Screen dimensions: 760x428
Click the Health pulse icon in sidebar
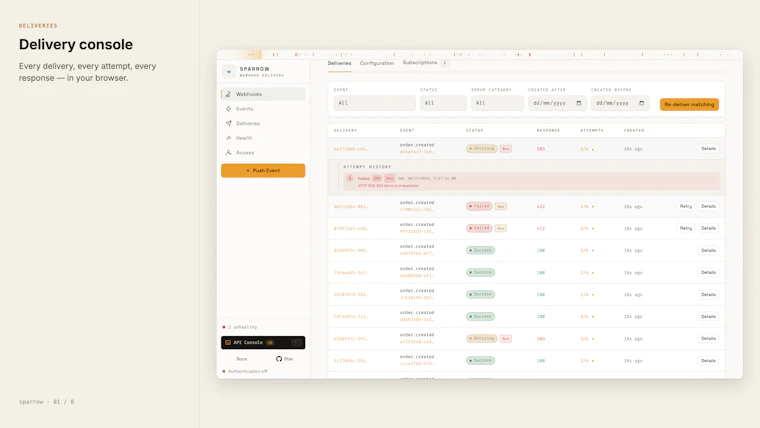[228, 138]
